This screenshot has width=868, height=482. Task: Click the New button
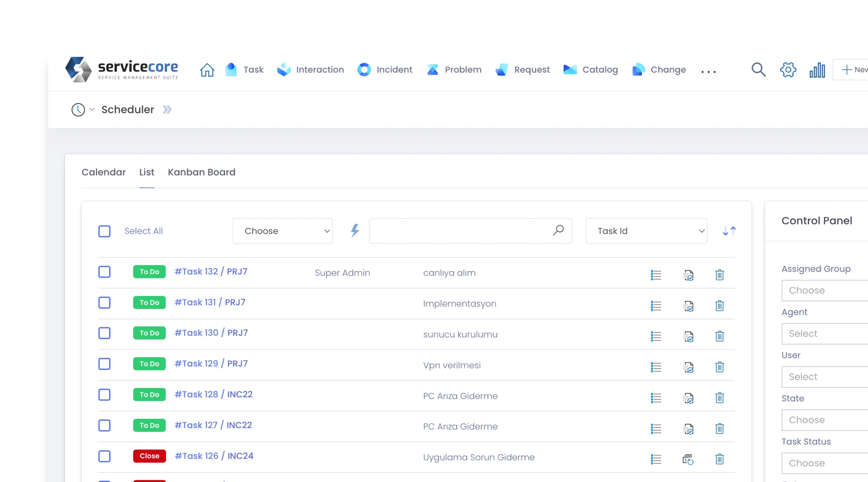pyautogui.click(x=851, y=70)
